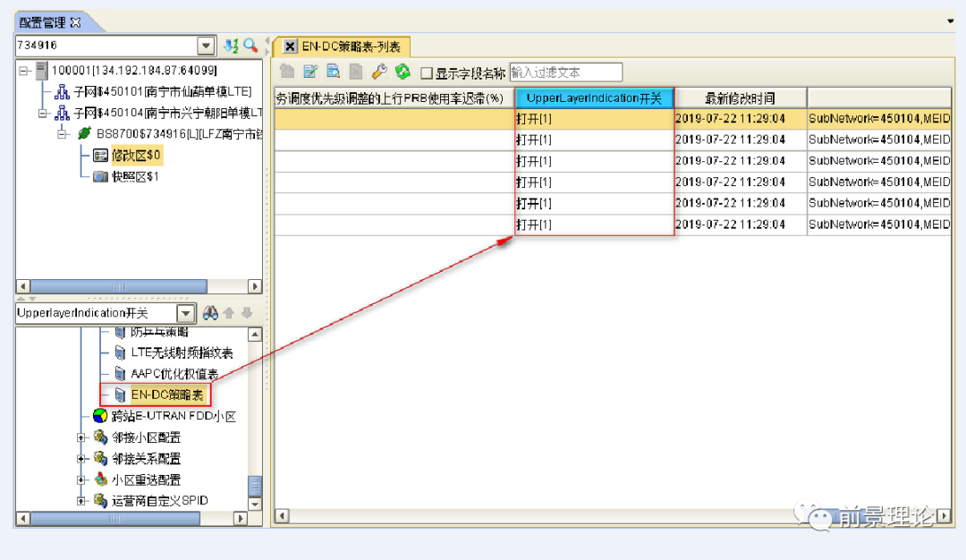The image size is (966, 560).
Task: Click the wrench tool icon in table toolbar
Action: coord(379,72)
